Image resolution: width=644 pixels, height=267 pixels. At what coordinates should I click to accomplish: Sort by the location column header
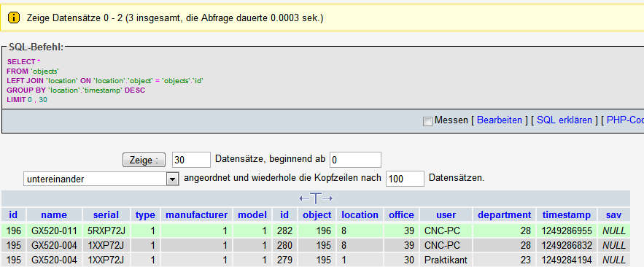tap(360, 214)
